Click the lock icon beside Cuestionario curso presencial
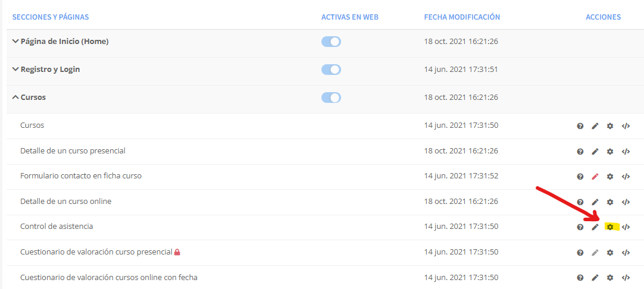The image size is (644, 289). pyautogui.click(x=177, y=252)
